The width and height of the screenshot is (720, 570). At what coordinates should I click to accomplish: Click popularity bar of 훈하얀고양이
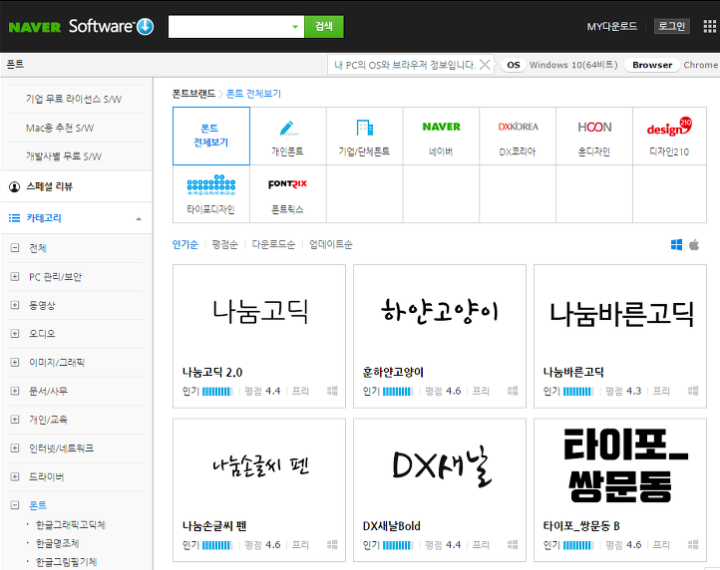tap(397, 391)
